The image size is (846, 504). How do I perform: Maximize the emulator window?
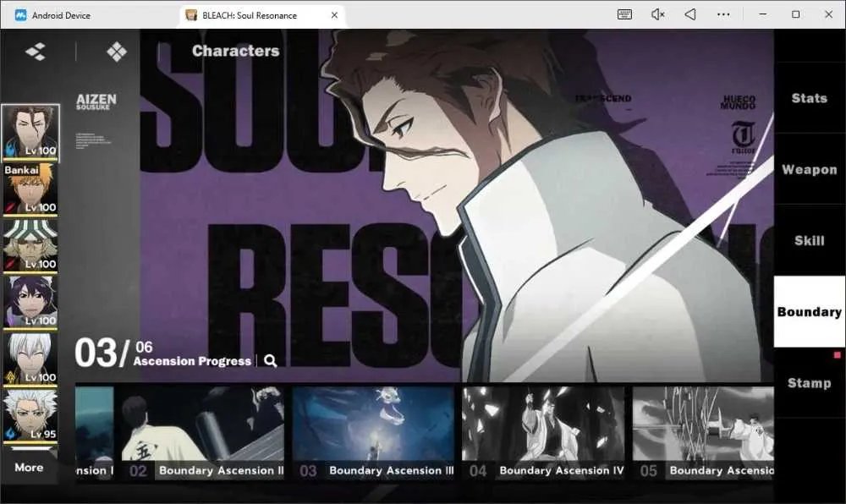[796, 14]
